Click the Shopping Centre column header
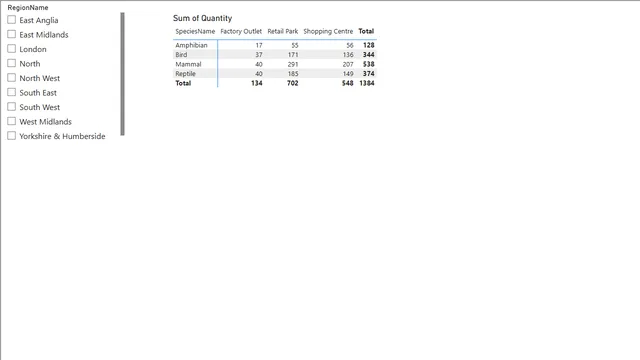Image resolution: width=640 pixels, height=360 pixels. [328, 31]
